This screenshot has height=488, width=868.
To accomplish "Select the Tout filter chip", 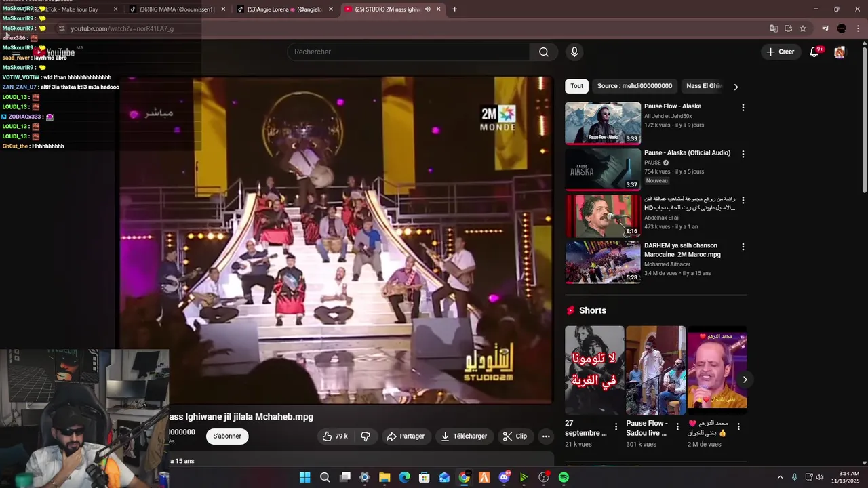I will pos(576,86).
